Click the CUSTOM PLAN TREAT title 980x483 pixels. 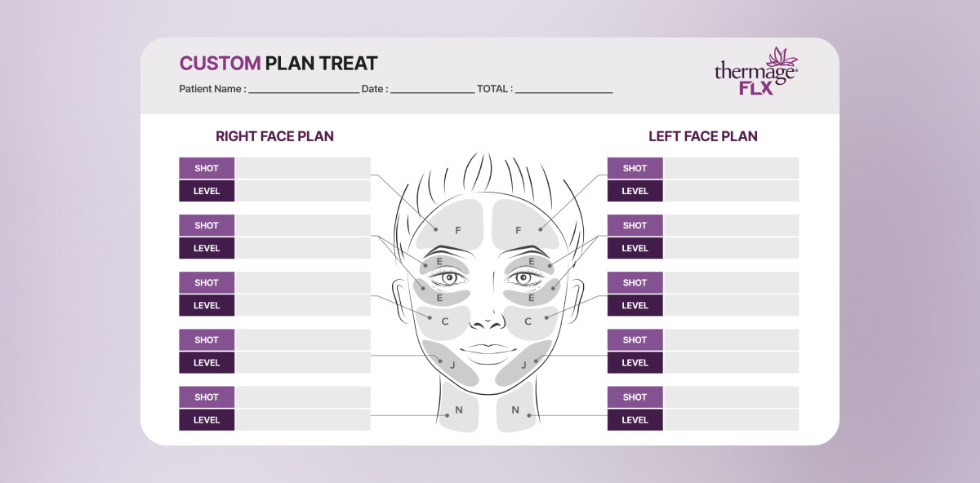tap(278, 63)
